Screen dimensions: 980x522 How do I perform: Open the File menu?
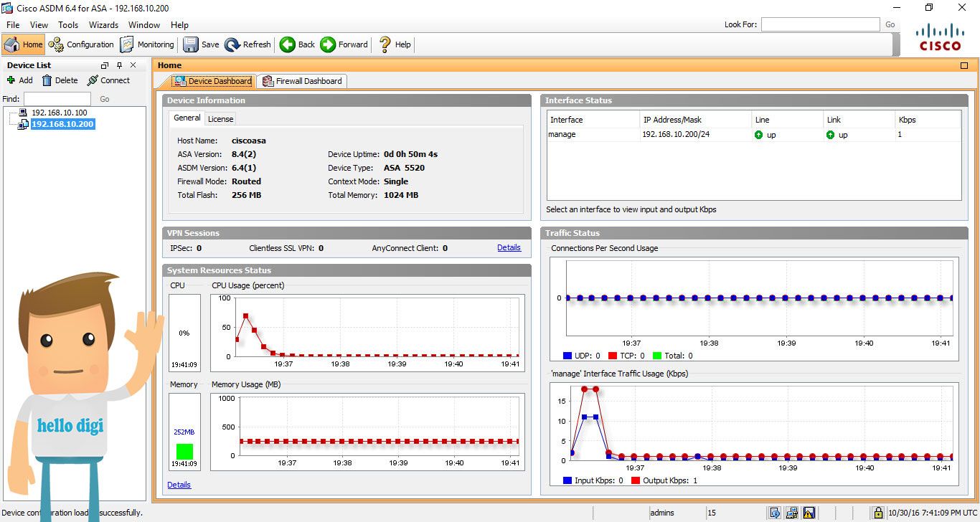[x=13, y=25]
